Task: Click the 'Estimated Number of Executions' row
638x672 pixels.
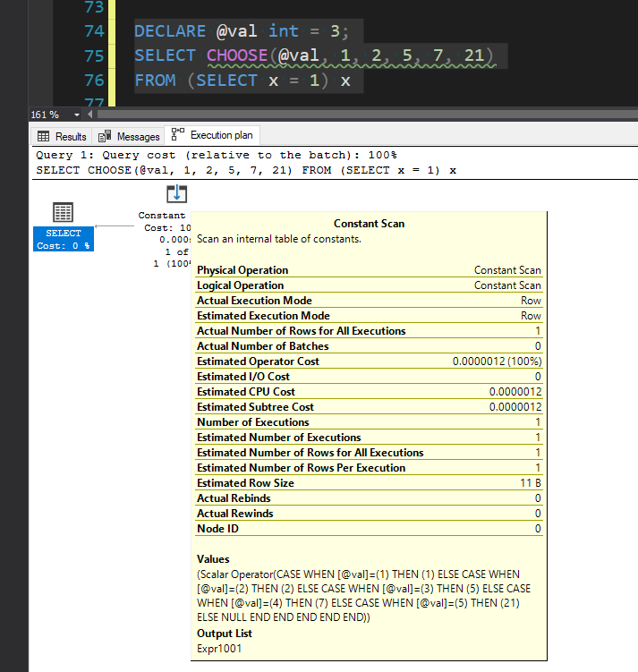Action: (369, 438)
